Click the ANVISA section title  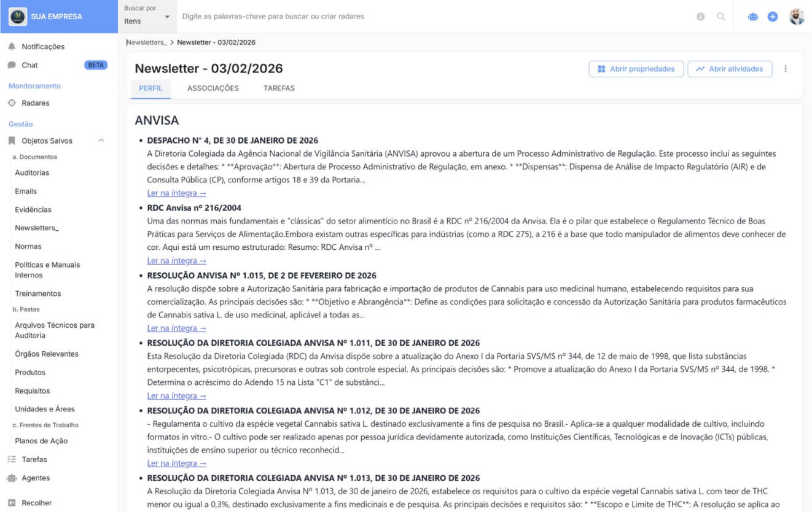157,120
